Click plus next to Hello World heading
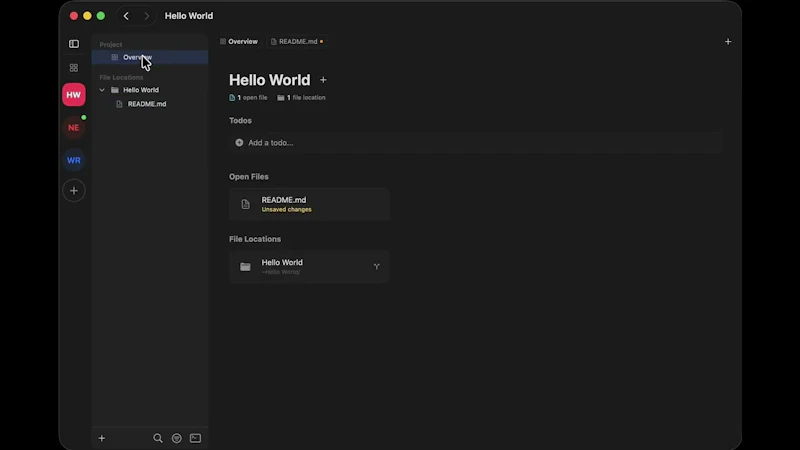Viewport: 800px width, 450px height. pos(323,80)
